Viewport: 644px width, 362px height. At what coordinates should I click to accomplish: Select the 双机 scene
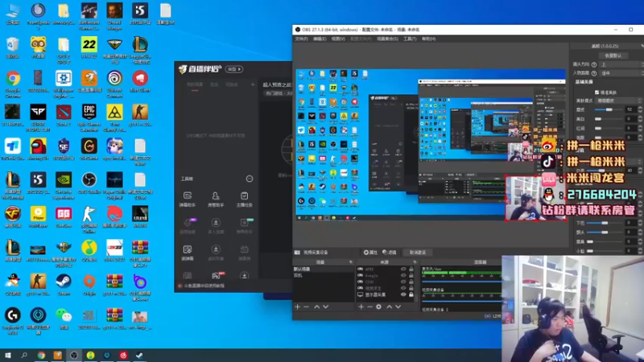point(323,275)
